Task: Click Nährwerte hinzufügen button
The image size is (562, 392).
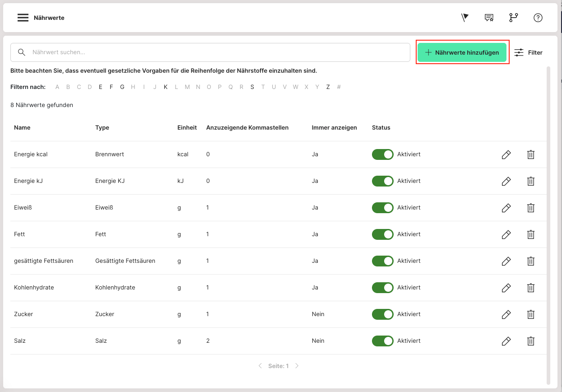Action: coord(462,52)
